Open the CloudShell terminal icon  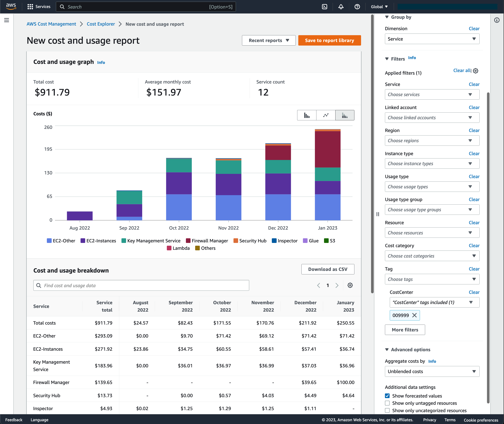[x=324, y=6]
